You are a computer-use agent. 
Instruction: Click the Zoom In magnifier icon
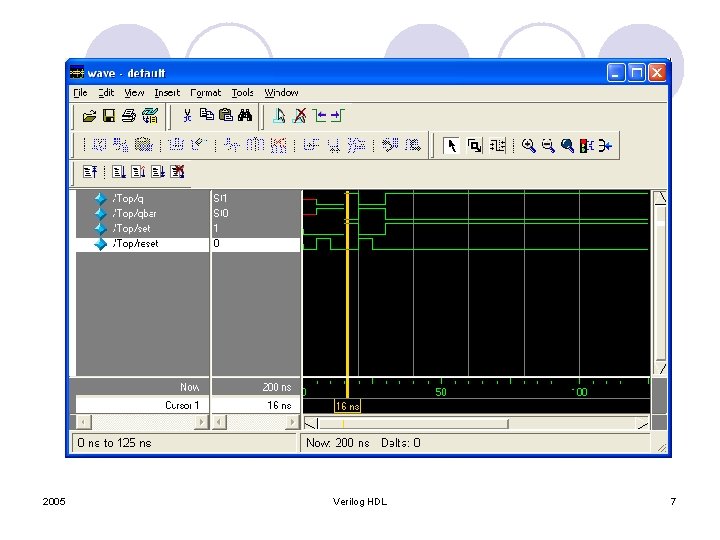[x=529, y=146]
